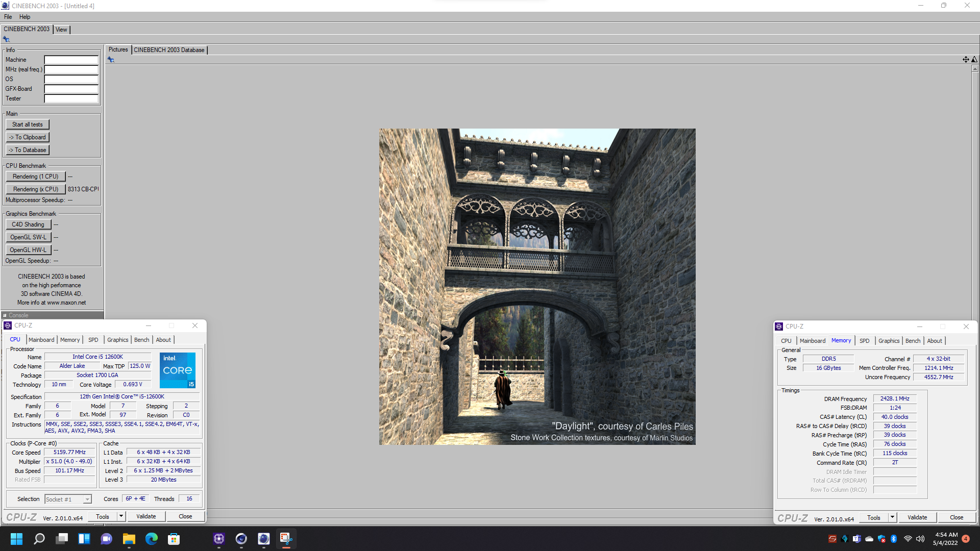The height and width of the screenshot is (551, 980).
Task: Click the Intel Core i5 logo in CPU-Z
Action: (x=178, y=370)
